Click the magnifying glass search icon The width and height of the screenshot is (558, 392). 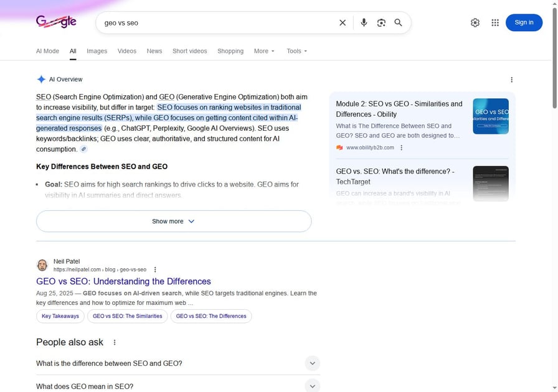[x=398, y=23]
